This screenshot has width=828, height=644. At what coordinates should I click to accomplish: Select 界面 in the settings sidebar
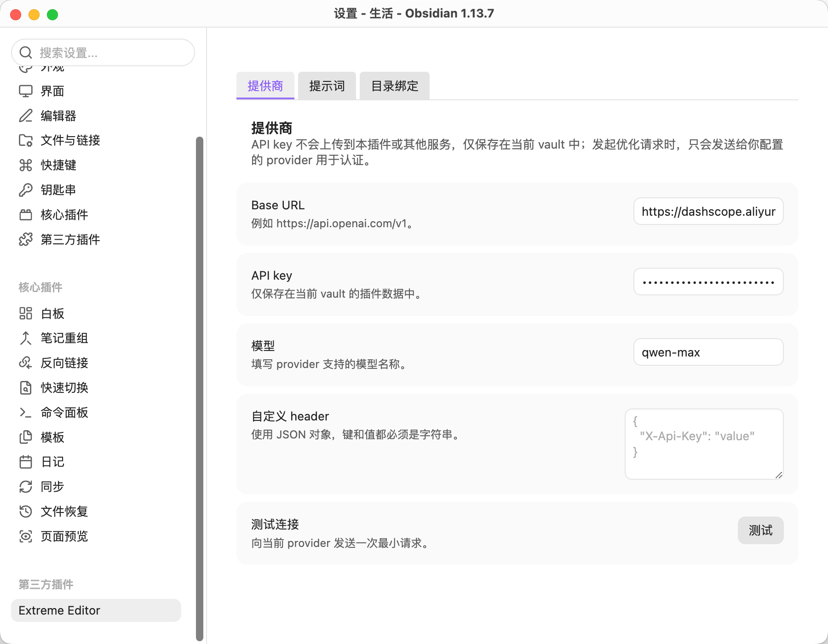click(52, 91)
